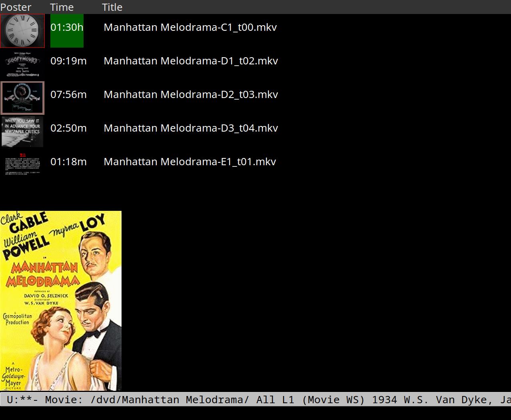Image resolution: width=511 pixels, height=420 pixels.
Task: Click the green highlighted 01:30h duration
Action: [67, 28]
